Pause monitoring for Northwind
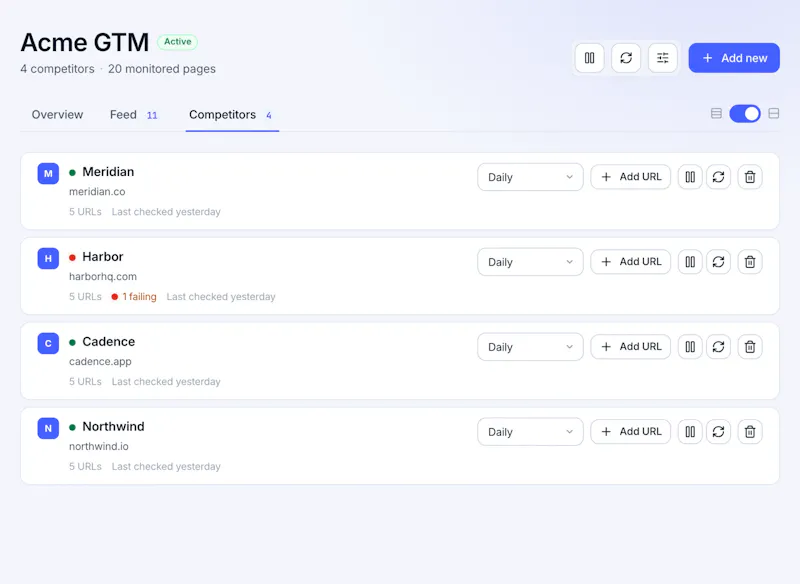Viewport: 800px width, 584px height. coord(690,431)
